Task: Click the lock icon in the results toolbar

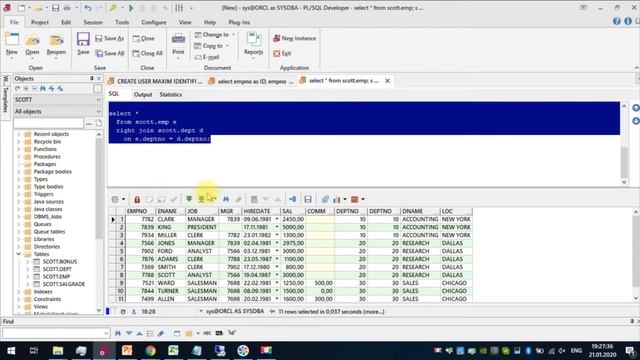Action: pyautogui.click(x=137, y=199)
